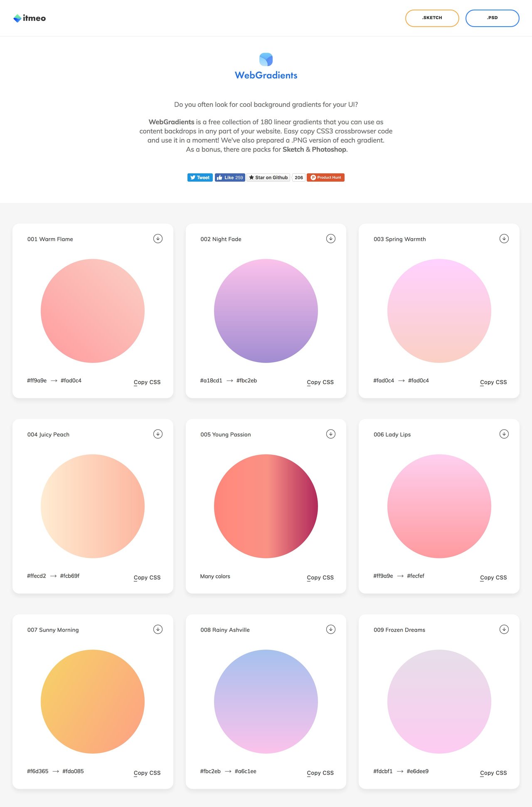Click hex code #fda085 on Sunny Morning

click(x=73, y=771)
